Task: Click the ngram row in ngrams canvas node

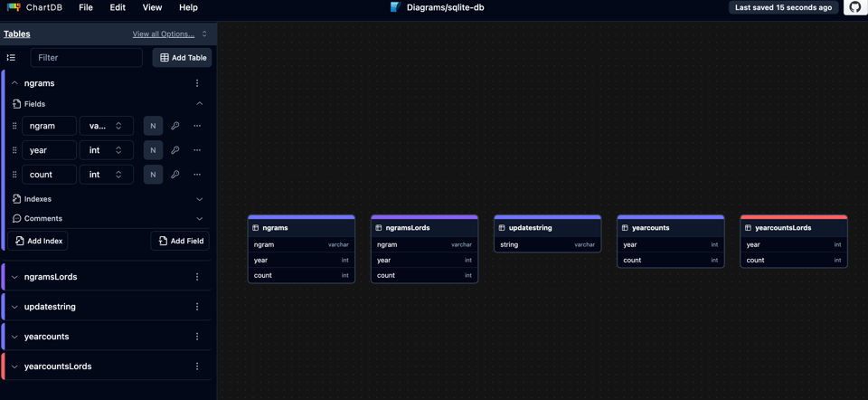Action: click(x=301, y=244)
